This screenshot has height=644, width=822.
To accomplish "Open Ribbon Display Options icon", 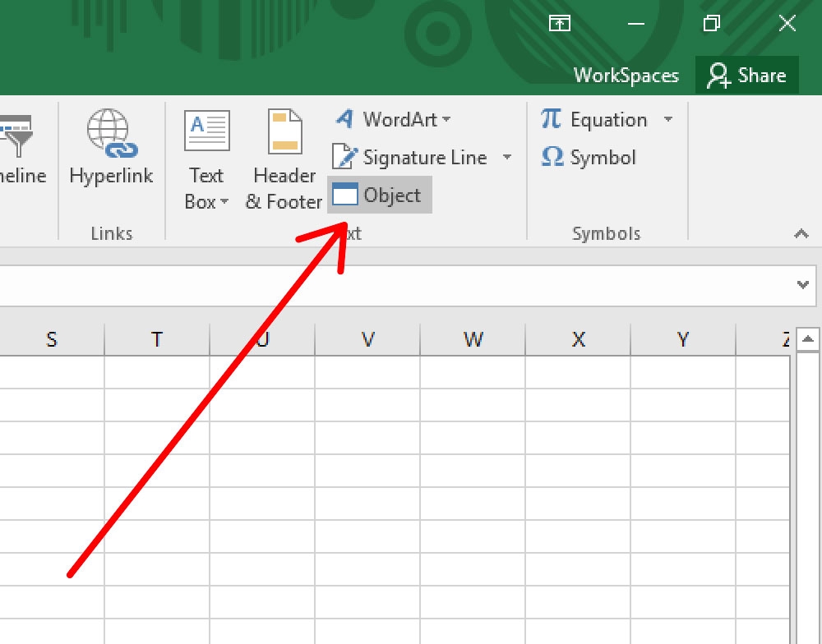I will click(x=559, y=23).
